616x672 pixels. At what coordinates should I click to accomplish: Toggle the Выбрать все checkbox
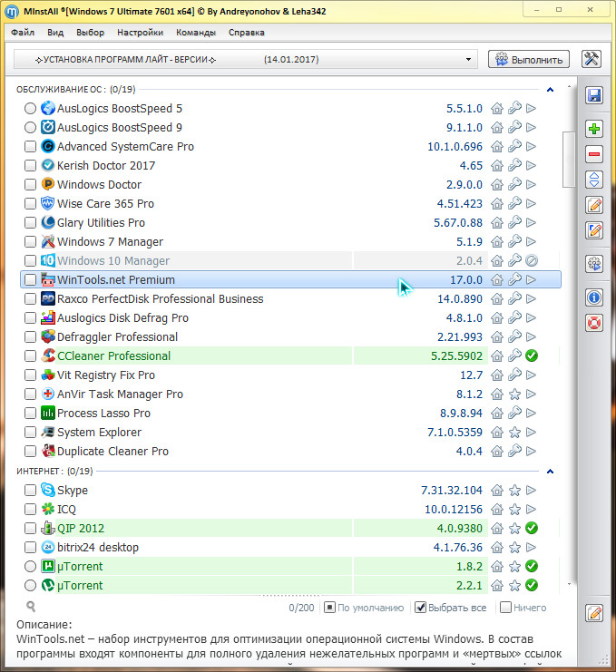pyautogui.click(x=420, y=608)
